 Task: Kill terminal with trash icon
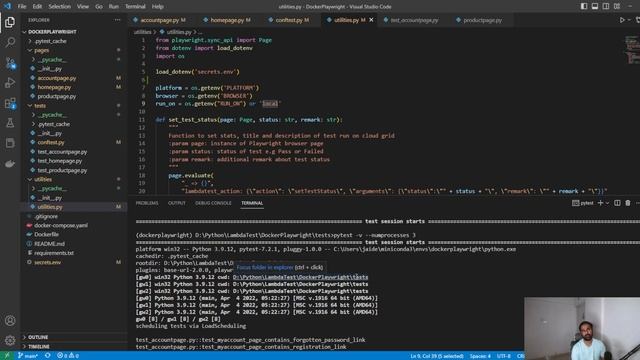[x=628, y=203]
